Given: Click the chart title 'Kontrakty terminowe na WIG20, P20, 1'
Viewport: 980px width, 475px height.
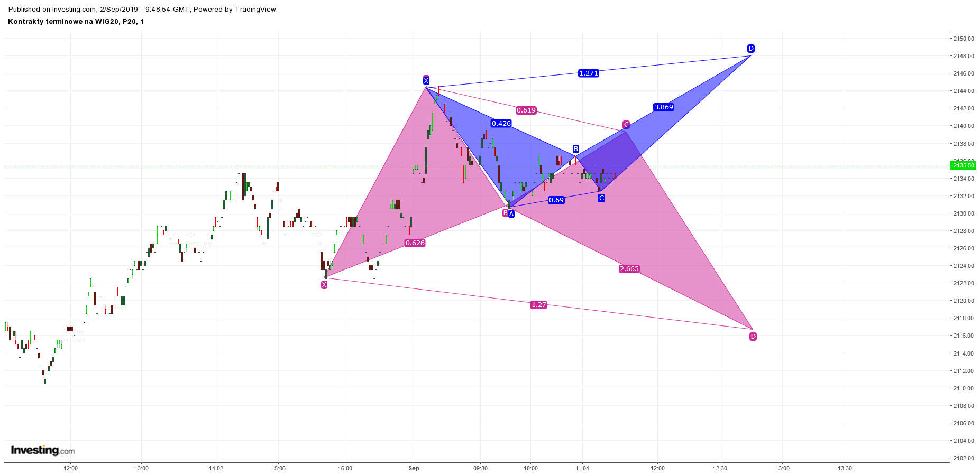Looking at the screenshot, I should [76, 22].
